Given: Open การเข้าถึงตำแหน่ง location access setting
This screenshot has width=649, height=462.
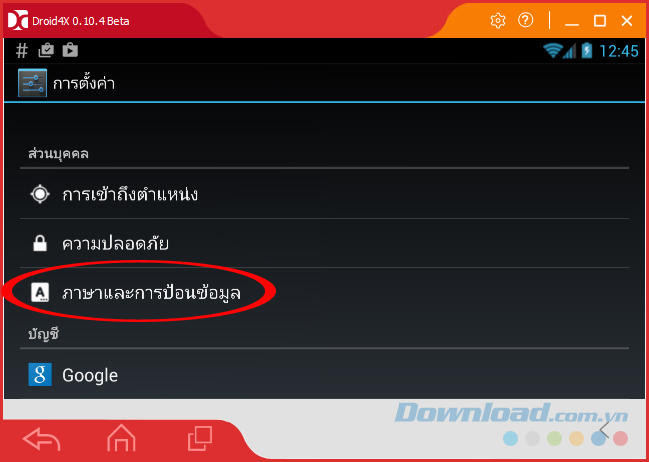Looking at the screenshot, I should tap(324, 194).
